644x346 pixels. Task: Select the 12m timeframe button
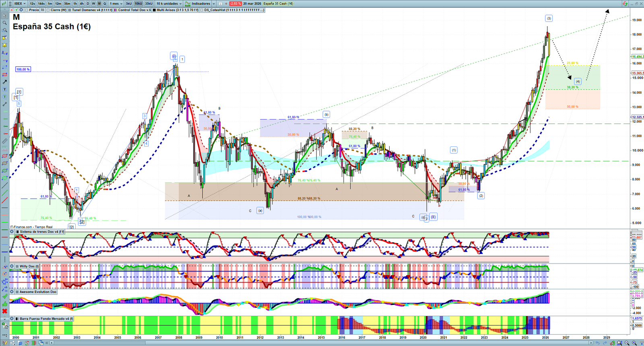58,4
